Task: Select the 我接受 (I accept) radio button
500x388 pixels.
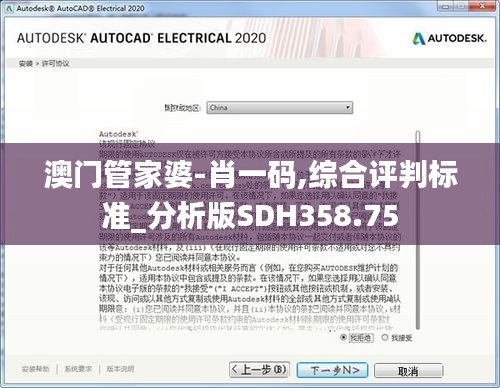Action: [x=385, y=337]
